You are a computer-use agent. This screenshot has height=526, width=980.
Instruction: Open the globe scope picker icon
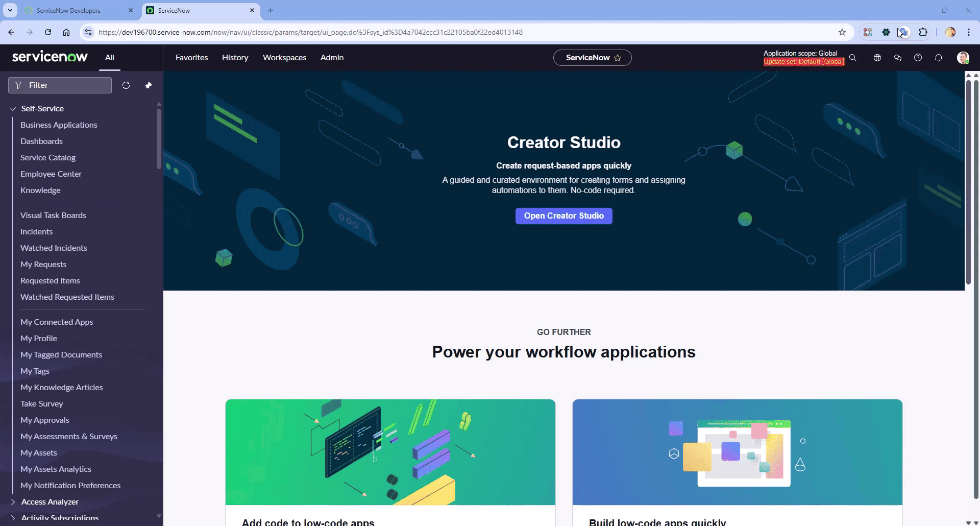pyautogui.click(x=877, y=58)
